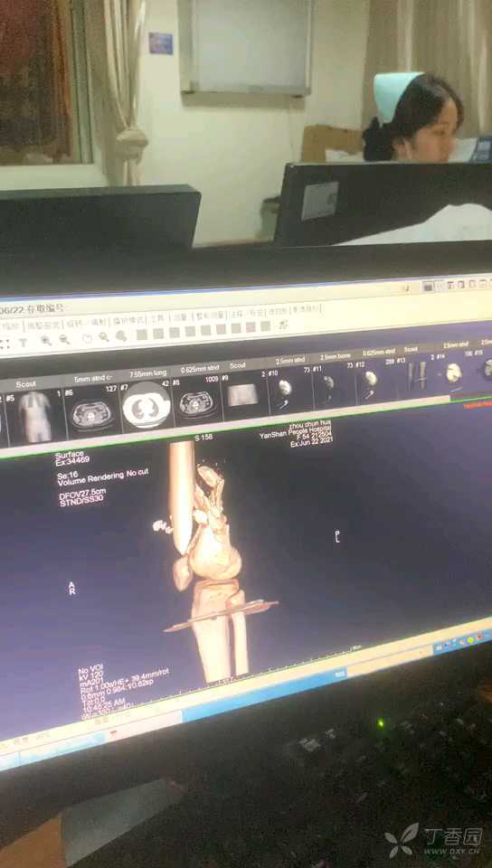This screenshot has width=492, height=868.
Task: Click the system tray icons in taskbar
Action: point(464,643)
